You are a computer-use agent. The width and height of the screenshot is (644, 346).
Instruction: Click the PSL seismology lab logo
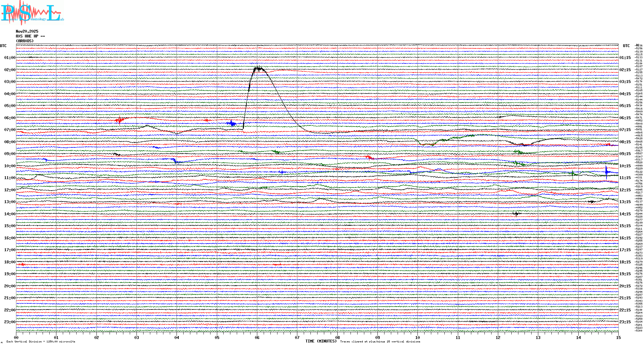[x=31, y=13]
